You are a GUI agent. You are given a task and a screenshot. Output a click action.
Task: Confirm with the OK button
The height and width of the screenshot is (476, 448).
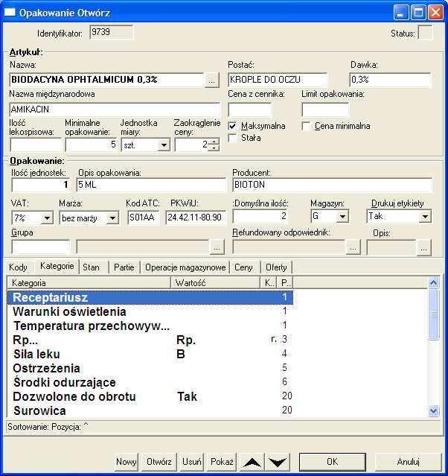point(333,462)
